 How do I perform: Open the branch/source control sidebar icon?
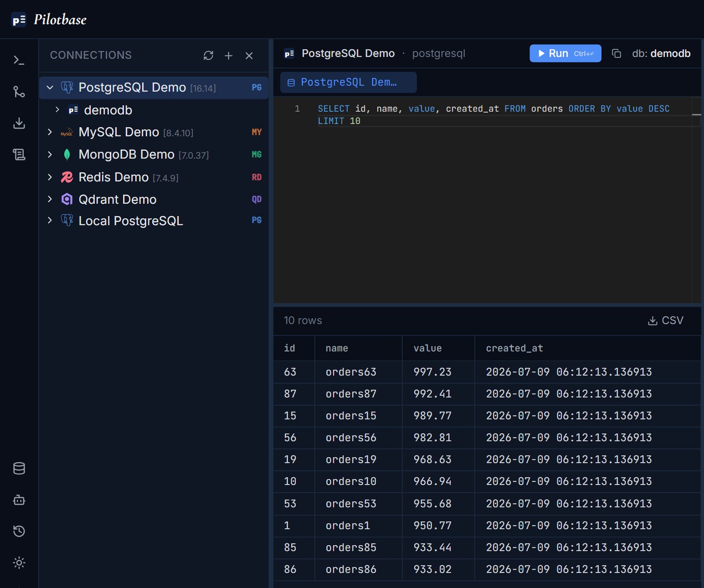click(x=19, y=92)
